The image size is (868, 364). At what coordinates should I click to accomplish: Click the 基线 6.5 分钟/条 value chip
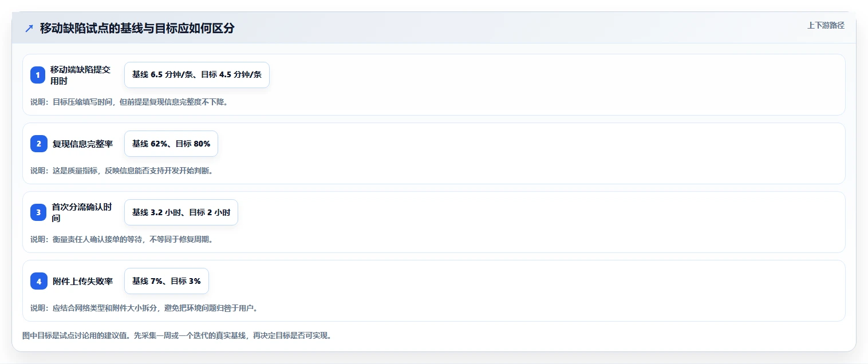197,75
